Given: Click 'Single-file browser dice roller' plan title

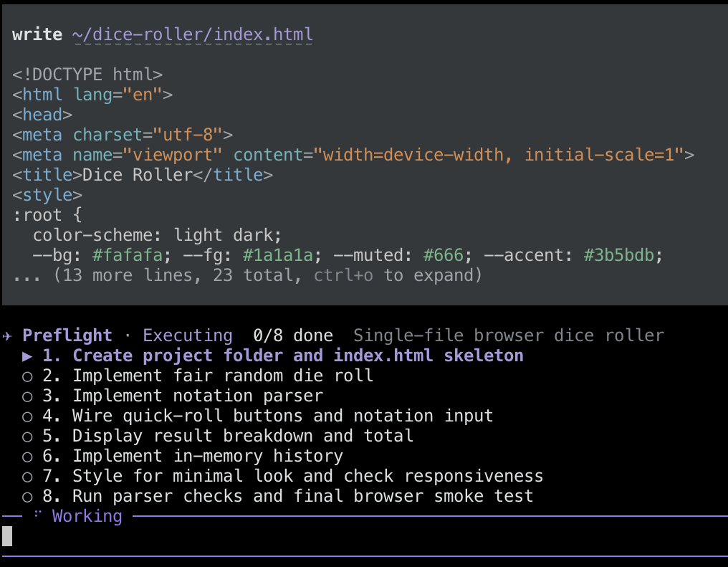Looking at the screenshot, I should (x=509, y=335).
